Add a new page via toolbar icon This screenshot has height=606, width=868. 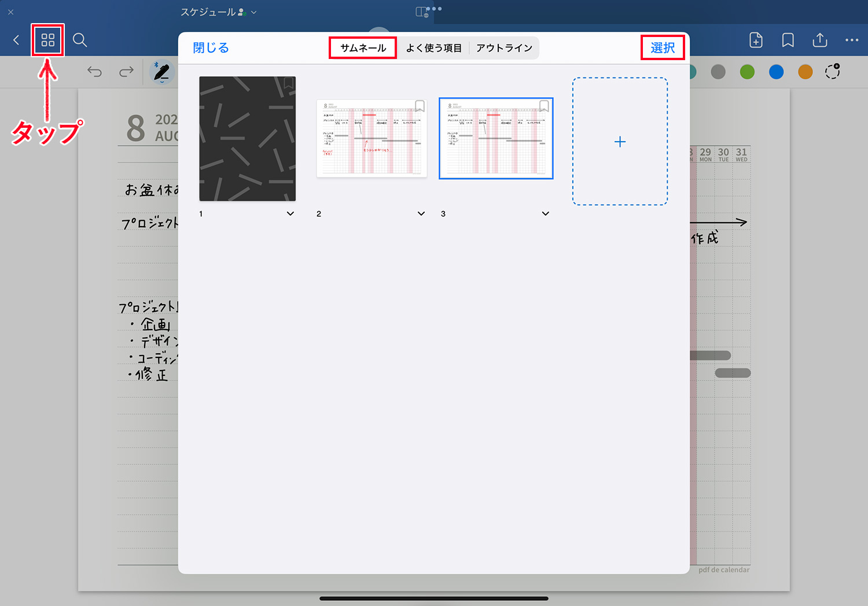tap(756, 40)
